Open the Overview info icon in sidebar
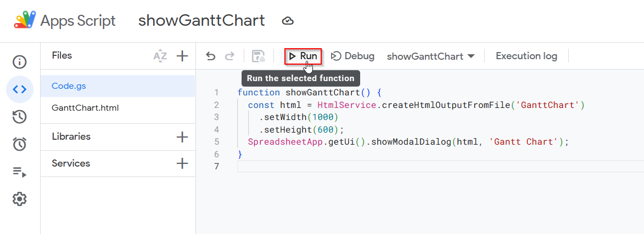 (20, 62)
